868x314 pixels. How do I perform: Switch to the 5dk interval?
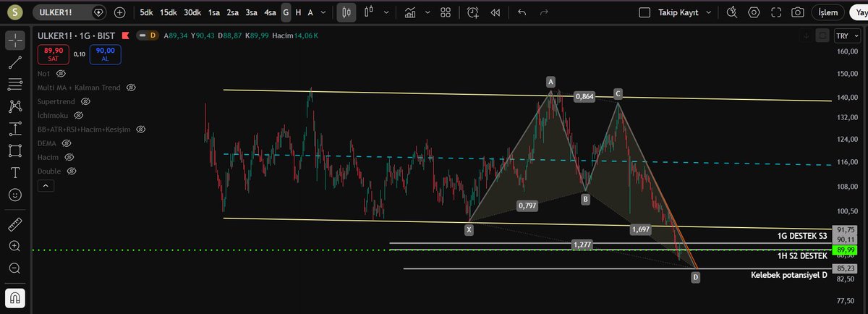[146, 12]
